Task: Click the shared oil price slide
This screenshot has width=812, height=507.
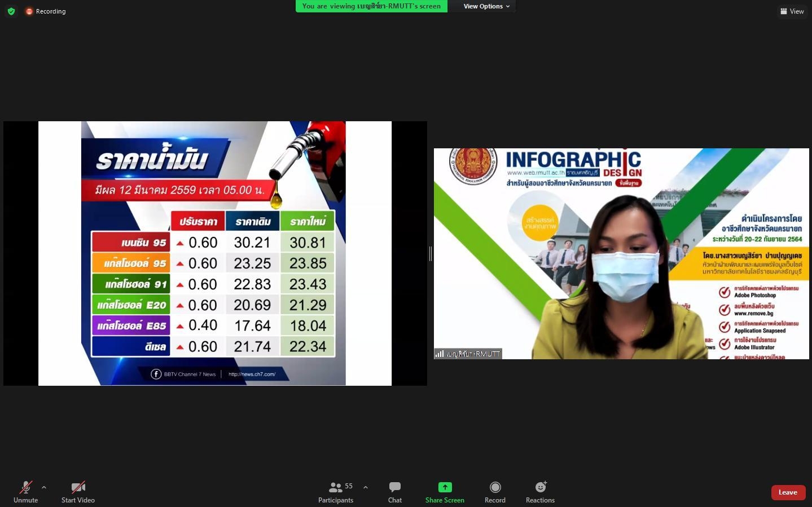Action: [215, 253]
